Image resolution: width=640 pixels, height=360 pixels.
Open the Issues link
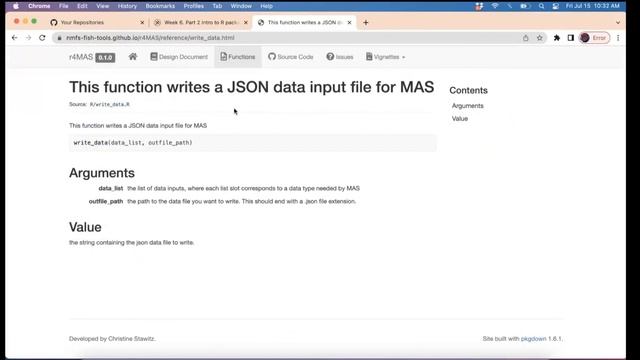(x=340, y=57)
